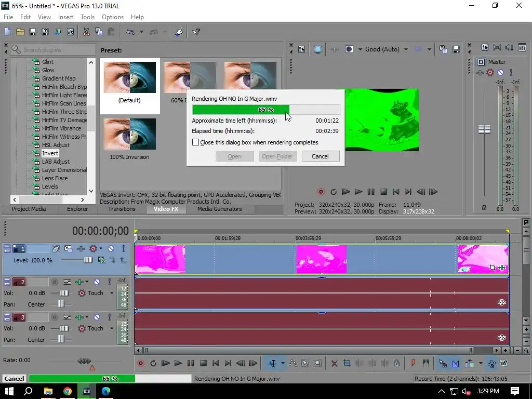Open the Options menu

click(x=113, y=17)
